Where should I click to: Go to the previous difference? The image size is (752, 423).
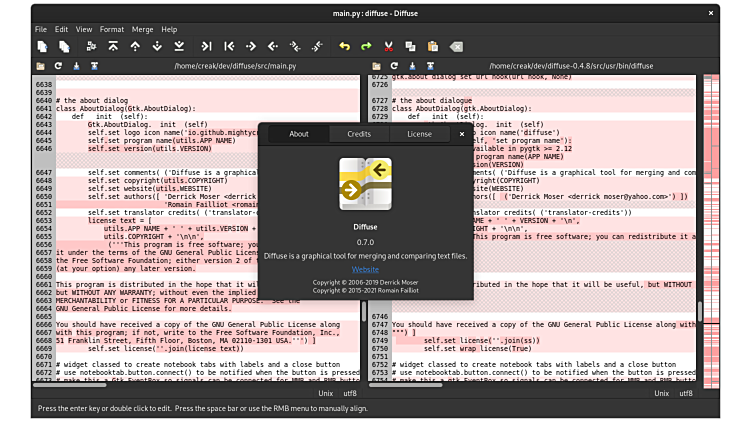(x=135, y=46)
